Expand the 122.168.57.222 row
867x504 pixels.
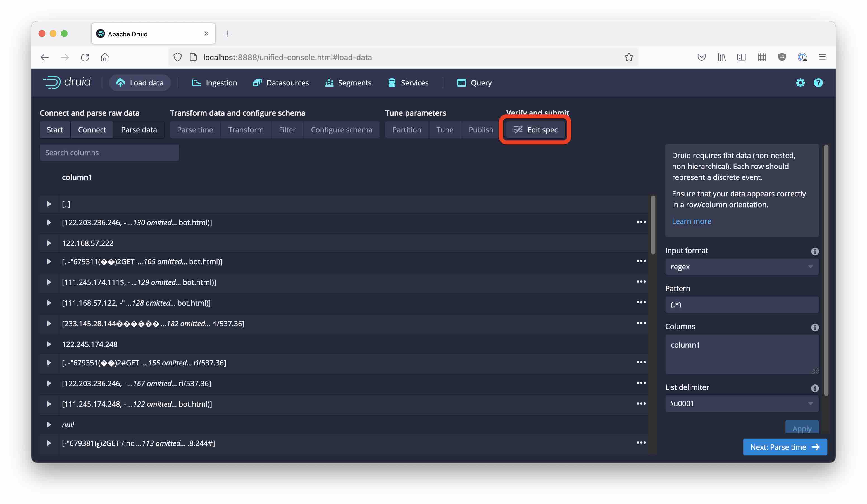[x=49, y=243]
